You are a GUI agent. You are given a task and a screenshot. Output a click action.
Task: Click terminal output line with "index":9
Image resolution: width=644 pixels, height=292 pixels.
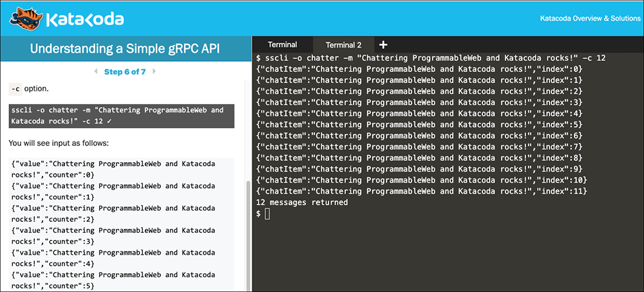click(x=419, y=169)
